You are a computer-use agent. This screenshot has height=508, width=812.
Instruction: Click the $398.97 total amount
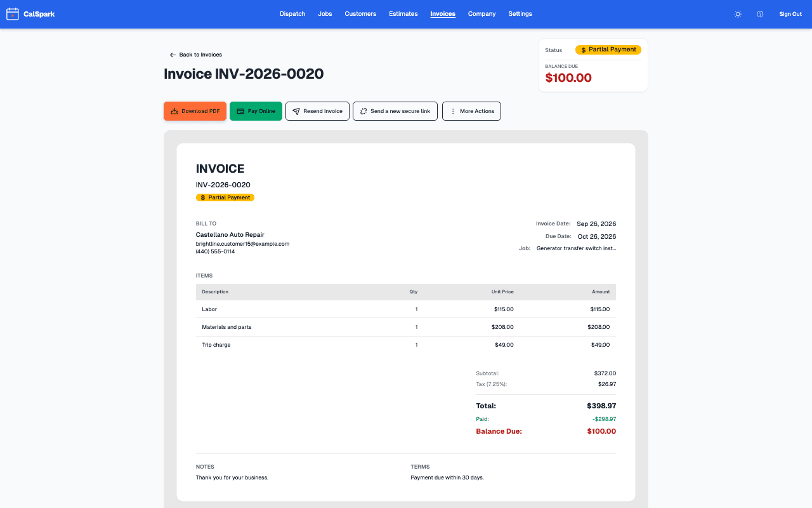click(x=601, y=406)
